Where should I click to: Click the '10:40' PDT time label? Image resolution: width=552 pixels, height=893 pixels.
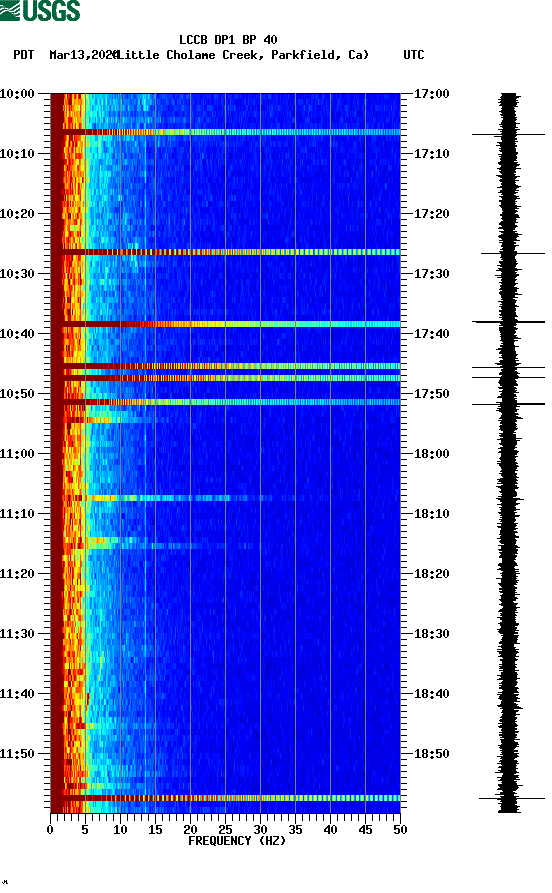(x=17, y=334)
